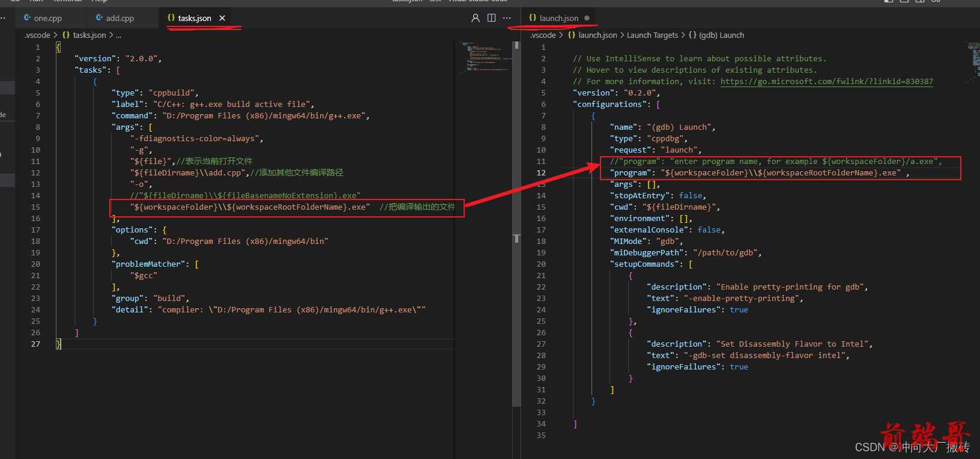
Task: Click line number 27 in tasks.json
Action: [35, 344]
